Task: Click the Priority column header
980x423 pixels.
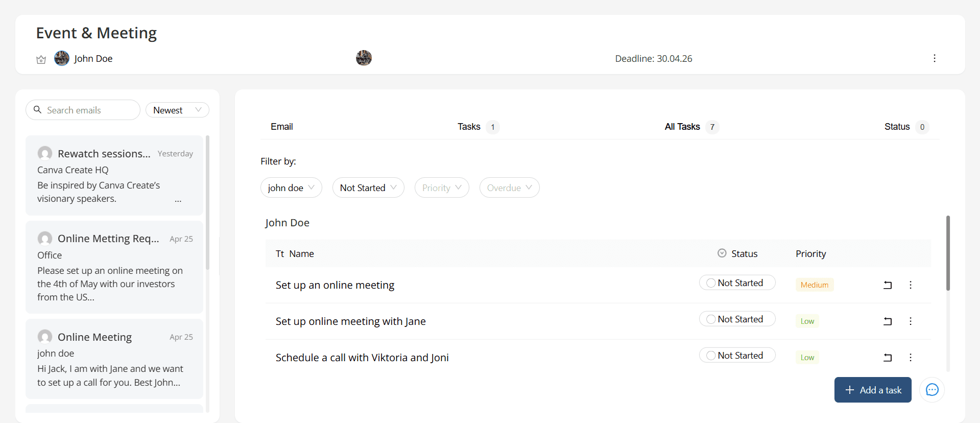Action: [x=810, y=254]
